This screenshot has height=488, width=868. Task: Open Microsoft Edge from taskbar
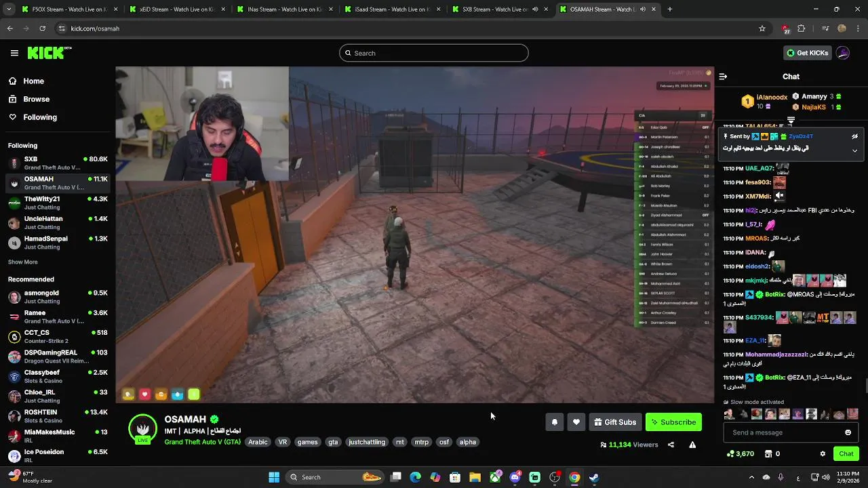(416, 477)
